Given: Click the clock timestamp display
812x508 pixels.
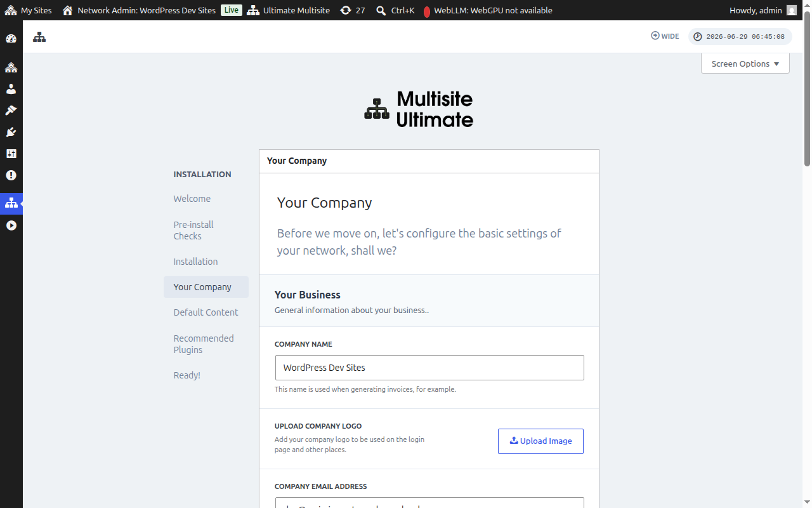Looking at the screenshot, I should point(740,36).
